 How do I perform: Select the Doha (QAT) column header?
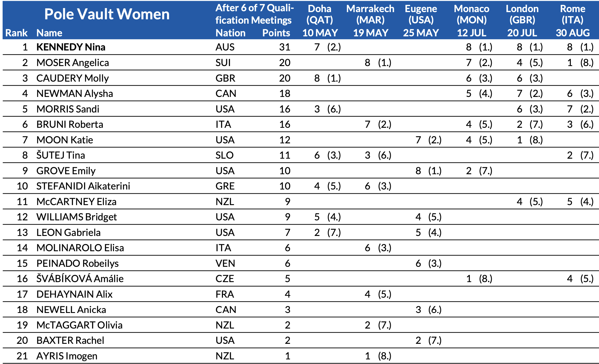point(320,20)
